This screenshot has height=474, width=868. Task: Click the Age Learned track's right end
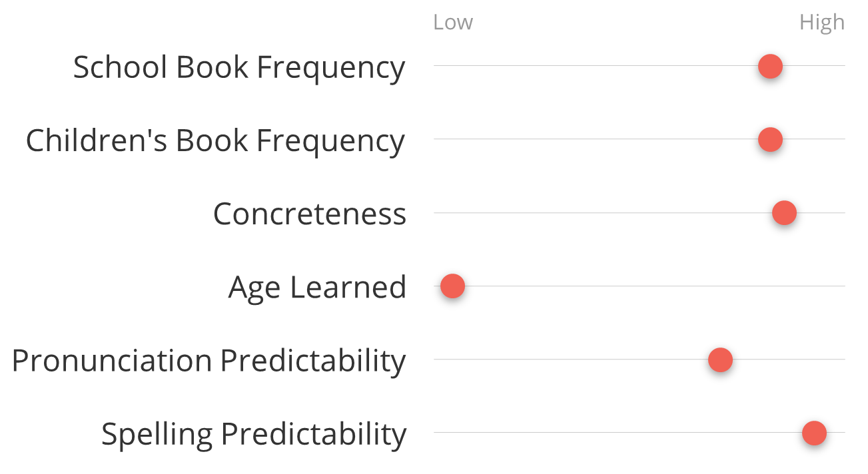[842, 286]
